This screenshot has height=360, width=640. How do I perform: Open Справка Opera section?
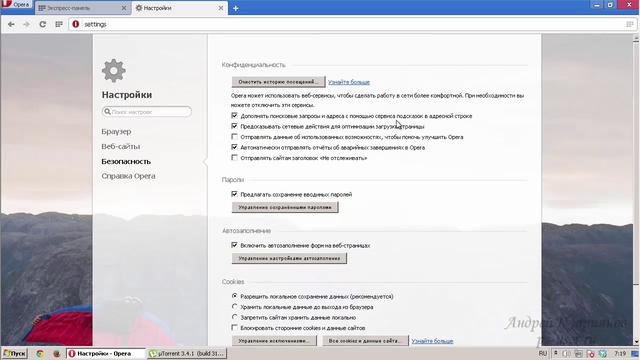click(x=128, y=176)
